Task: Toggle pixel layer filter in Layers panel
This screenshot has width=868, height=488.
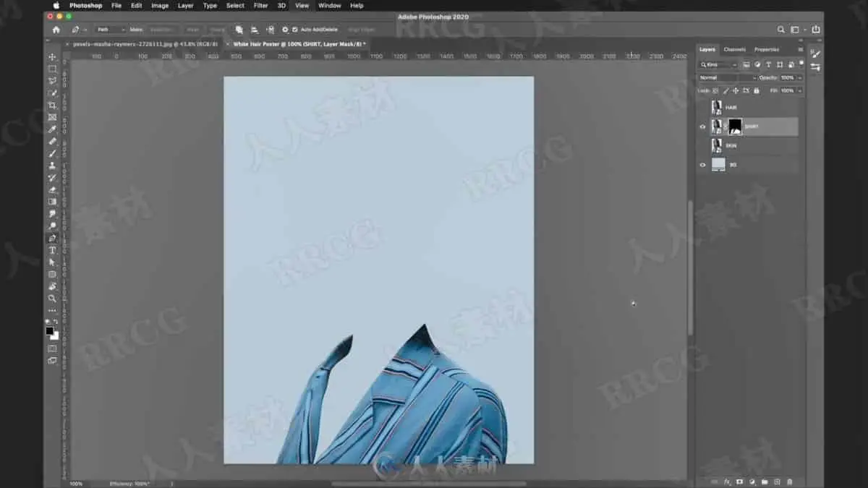Action: point(746,64)
